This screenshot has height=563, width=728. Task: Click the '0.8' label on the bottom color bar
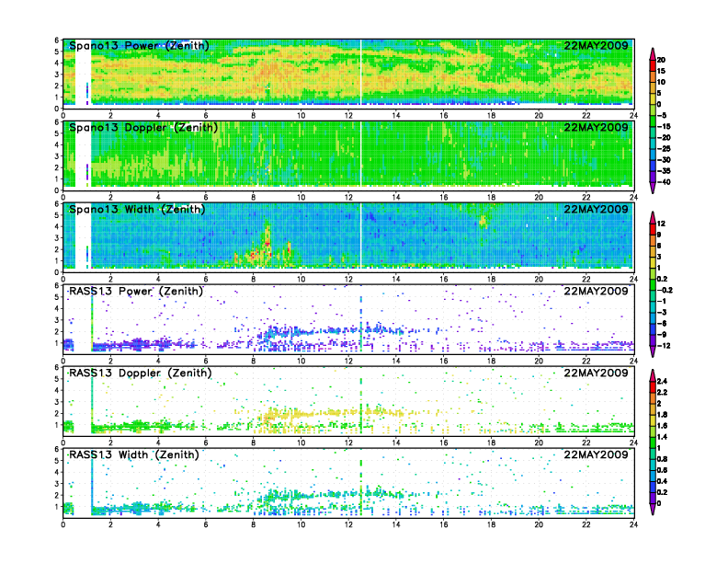[663, 459]
